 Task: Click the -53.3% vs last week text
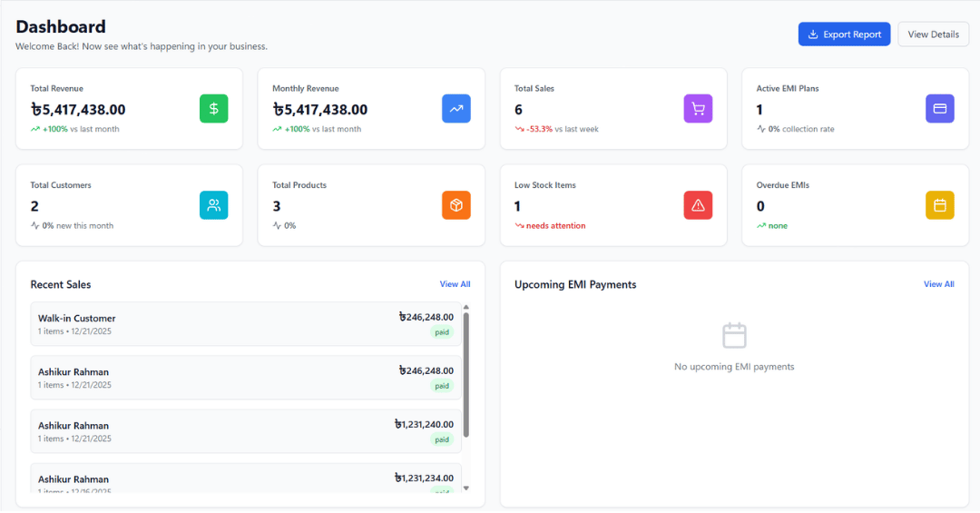click(x=562, y=130)
